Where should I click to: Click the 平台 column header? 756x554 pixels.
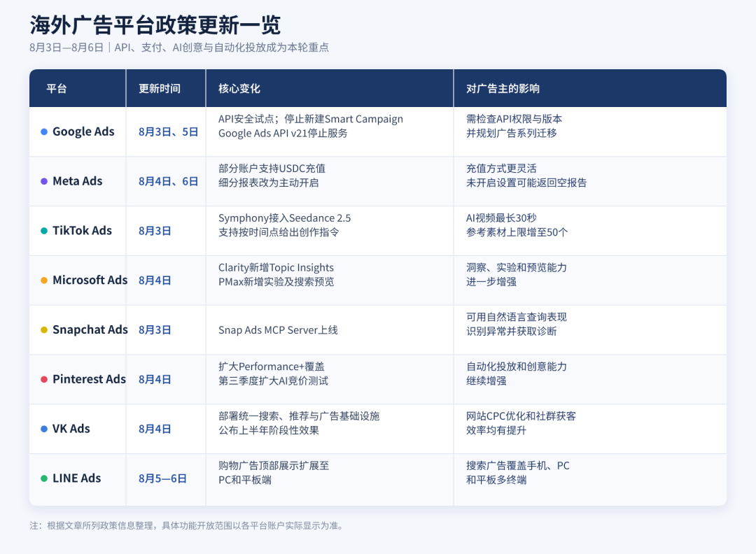coord(57,89)
